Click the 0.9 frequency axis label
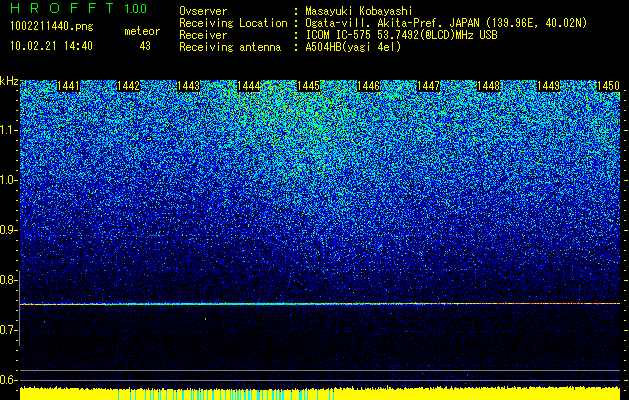 coord(8,230)
